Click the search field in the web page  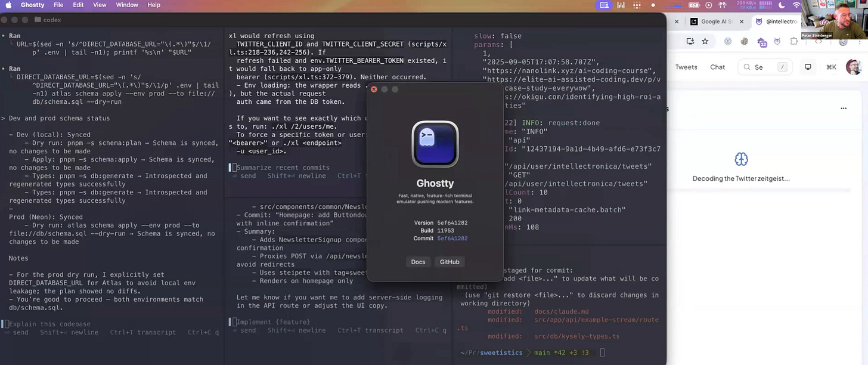[765, 67]
